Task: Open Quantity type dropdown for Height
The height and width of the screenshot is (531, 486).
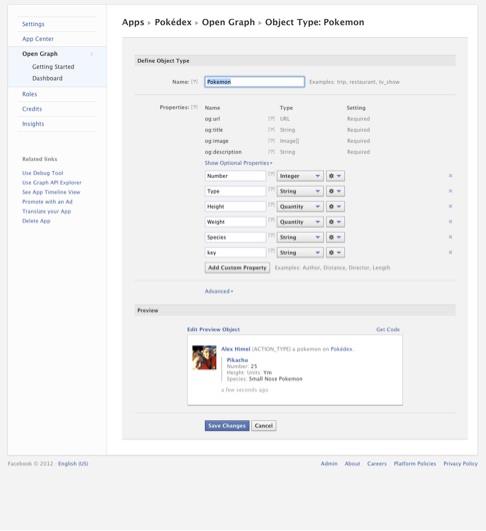Action: pyautogui.click(x=300, y=207)
